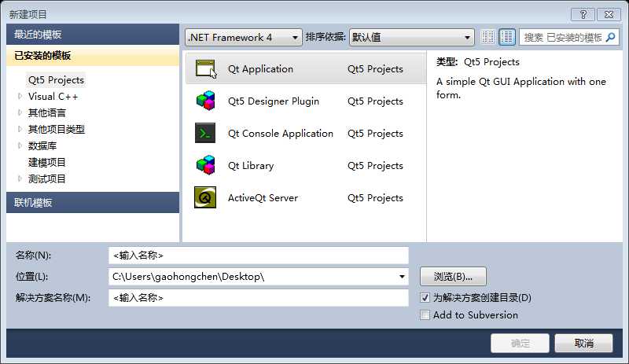Select the Qt Console Application terminal icon
The width and height of the screenshot is (629, 364).
(205, 133)
